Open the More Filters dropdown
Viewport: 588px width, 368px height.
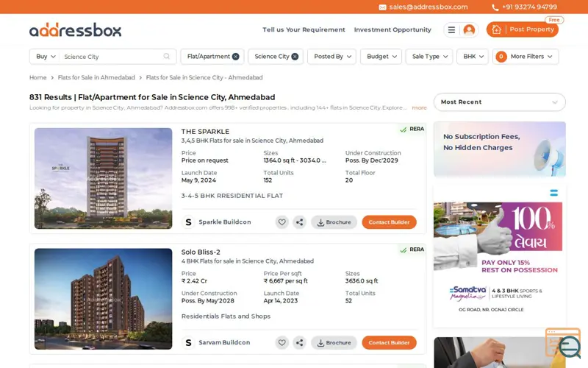526,57
